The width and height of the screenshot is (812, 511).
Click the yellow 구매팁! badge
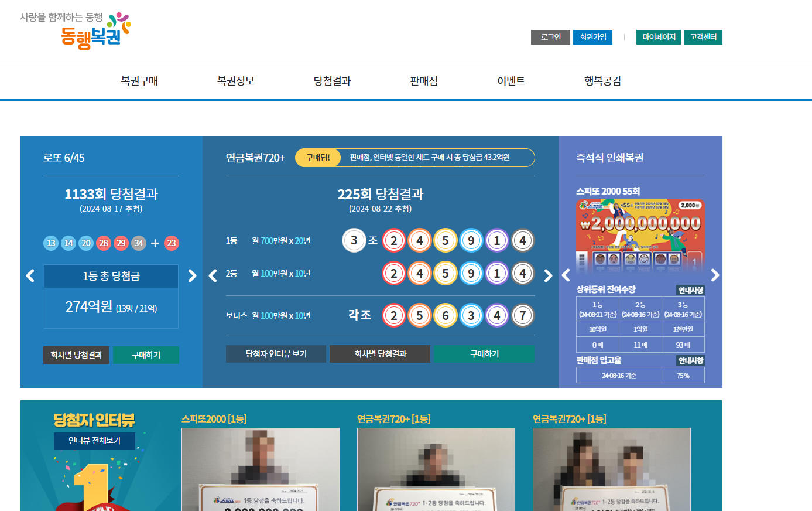318,158
